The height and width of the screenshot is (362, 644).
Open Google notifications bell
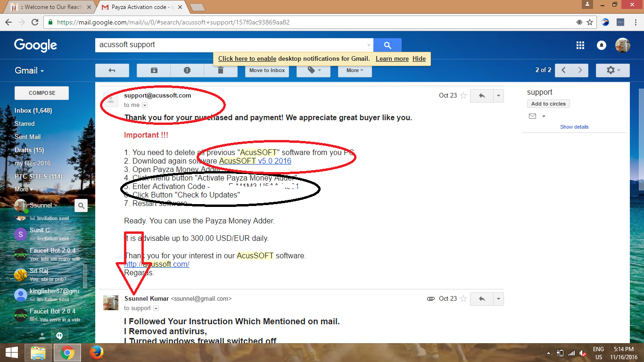pos(602,45)
